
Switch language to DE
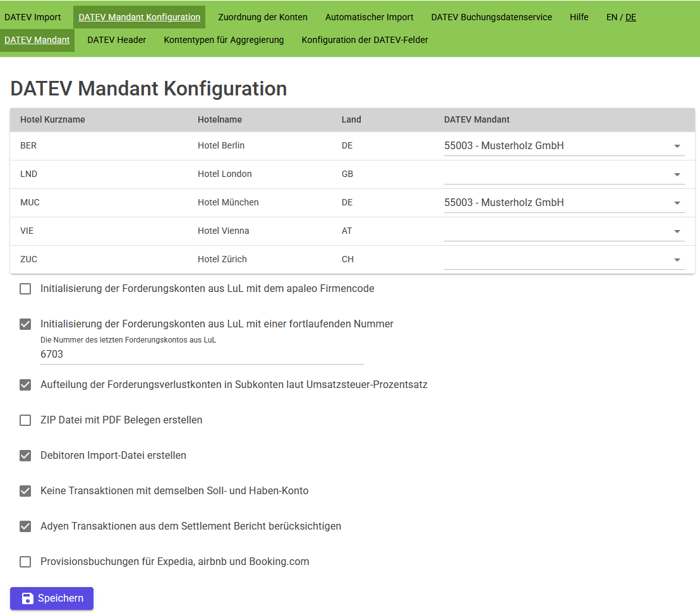point(631,17)
